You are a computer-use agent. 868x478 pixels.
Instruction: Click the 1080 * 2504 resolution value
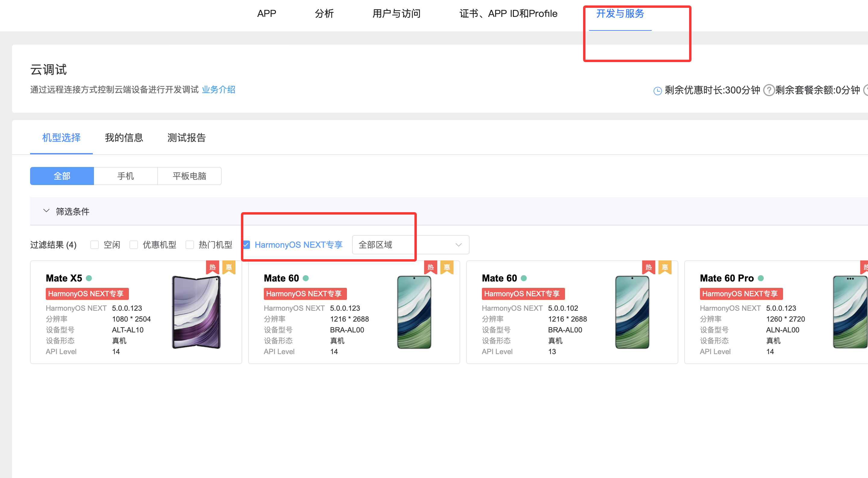131,319
